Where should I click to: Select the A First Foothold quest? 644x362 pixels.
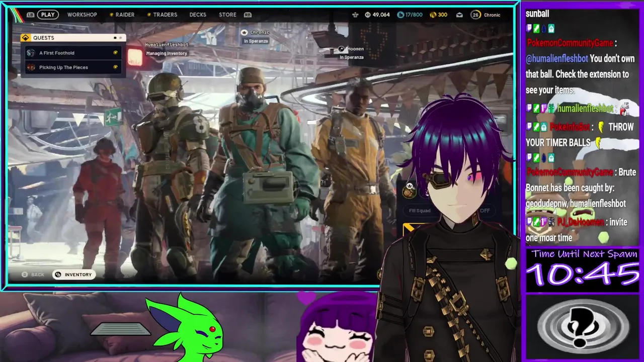[74, 53]
